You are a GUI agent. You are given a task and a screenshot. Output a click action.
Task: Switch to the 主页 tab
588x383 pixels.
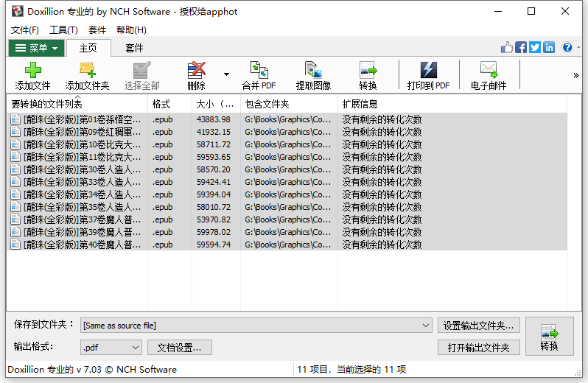point(88,48)
